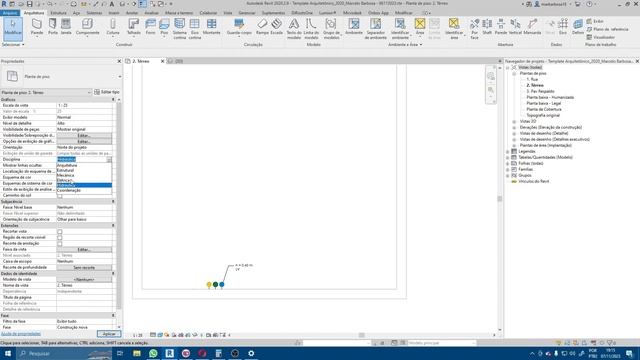Expand the Legendas tree node
Screen dimensions: 640x360
508,151
